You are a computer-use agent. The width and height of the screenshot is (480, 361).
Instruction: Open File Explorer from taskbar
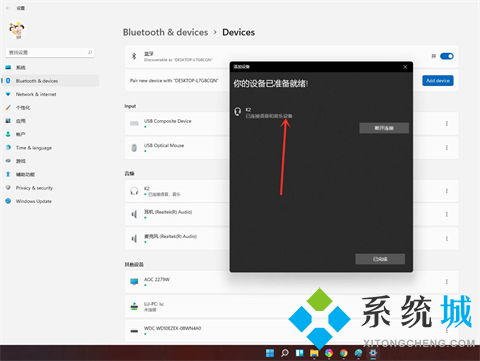[314, 353]
